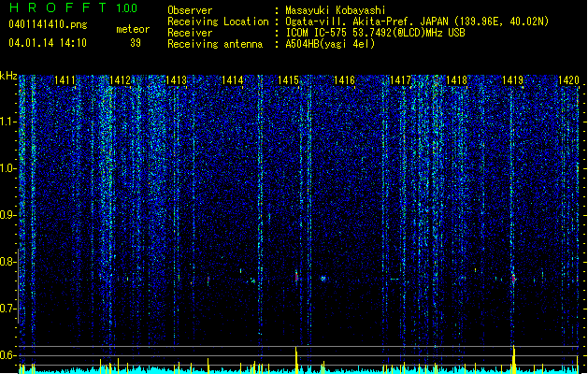This screenshot has height=374, width=588.
Task: Select the filename 0401141410.png
Action: tap(48, 24)
